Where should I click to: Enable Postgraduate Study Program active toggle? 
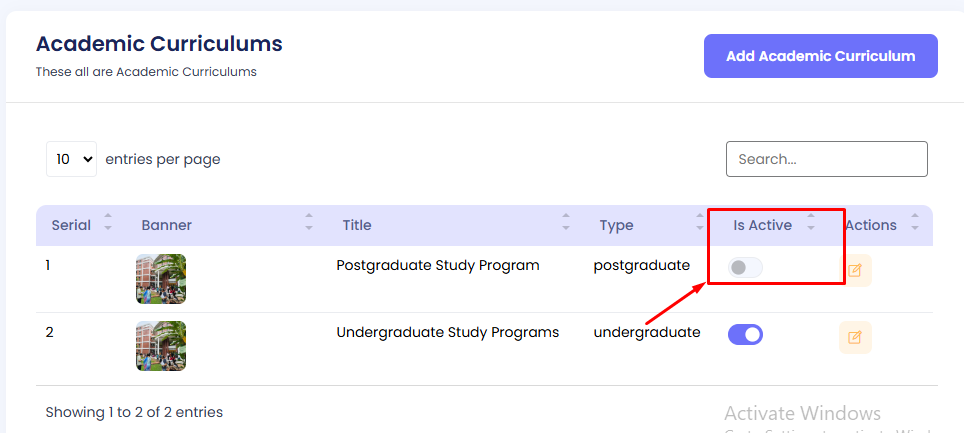(x=745, y=267)
